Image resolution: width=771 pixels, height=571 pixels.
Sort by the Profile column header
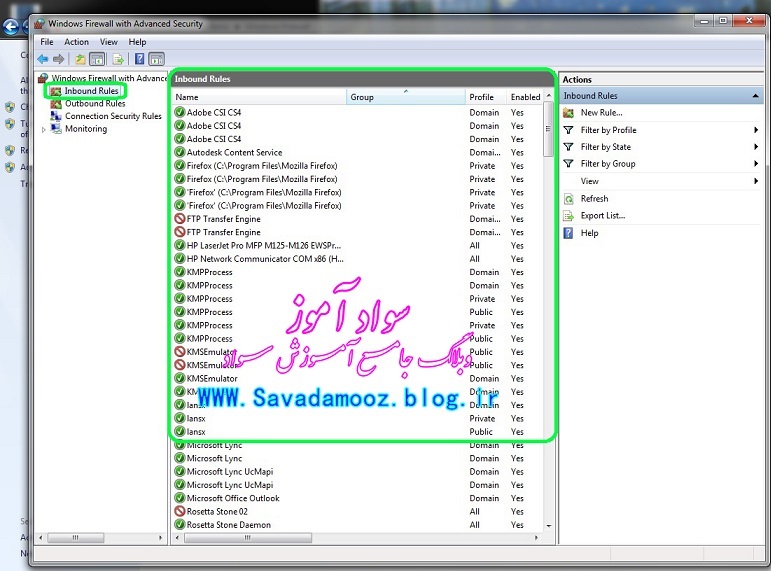(486, 97)
